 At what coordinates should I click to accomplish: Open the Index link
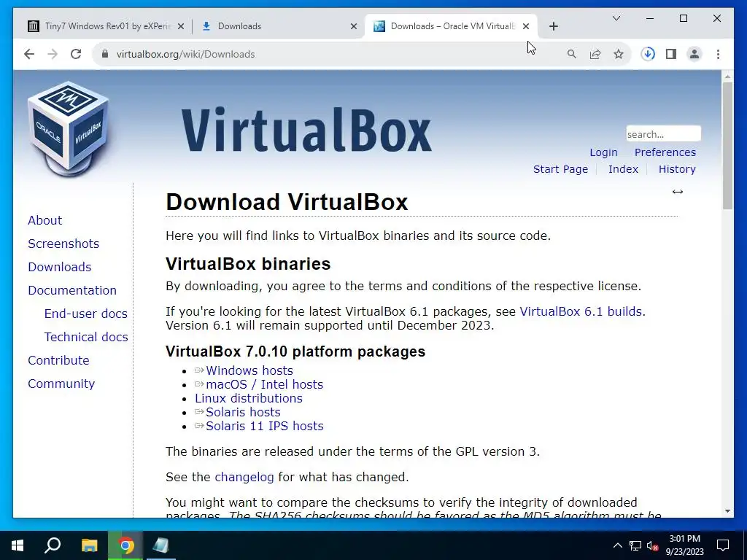[623, 169]
